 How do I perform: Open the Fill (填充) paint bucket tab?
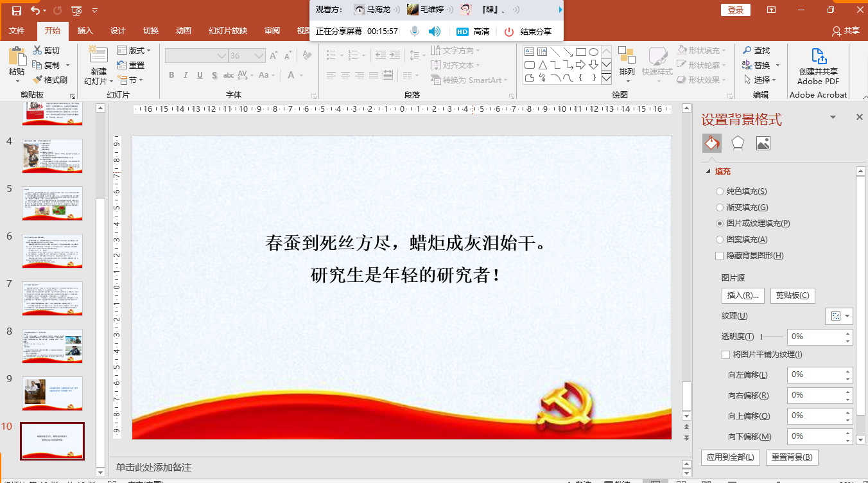(711, 143)
